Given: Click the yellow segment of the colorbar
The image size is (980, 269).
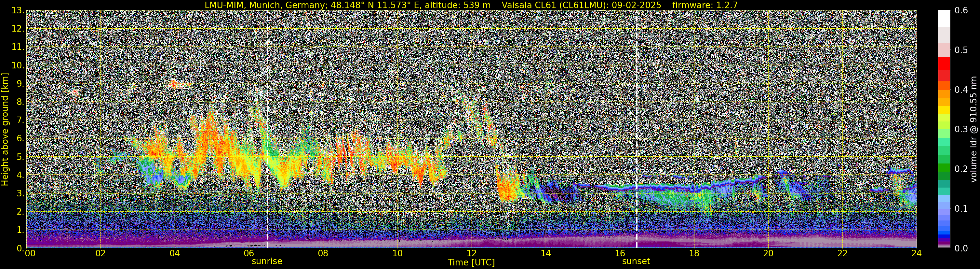Looking at the screenshot, I should pyautogui.click(x=944, y=110).
